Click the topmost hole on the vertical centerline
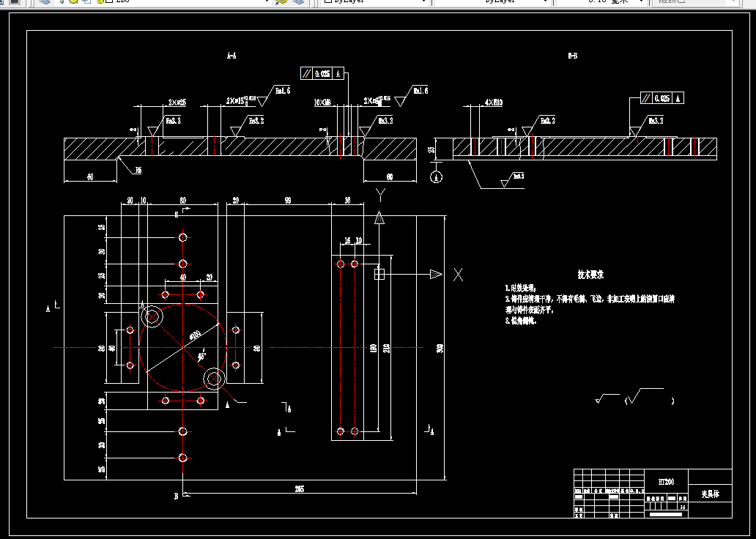Image resolution: width=756 pixels, height=539 pixels. (x=182, y=237)
